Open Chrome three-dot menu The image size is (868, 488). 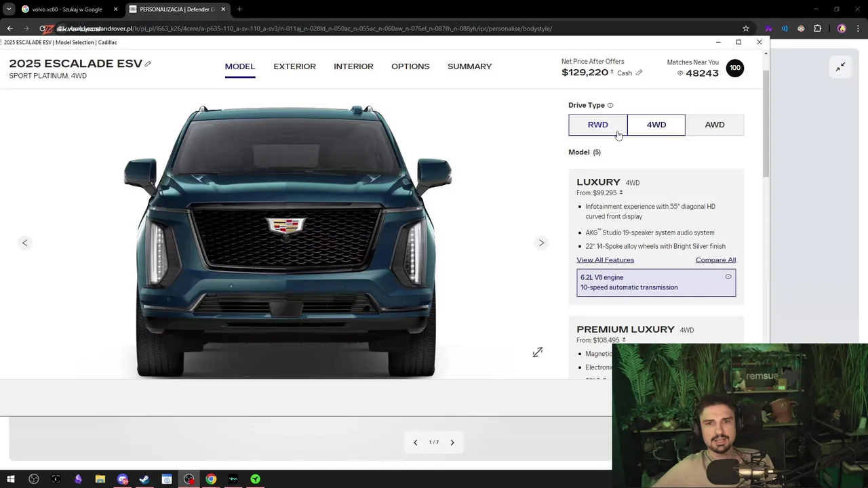(859, 28)
